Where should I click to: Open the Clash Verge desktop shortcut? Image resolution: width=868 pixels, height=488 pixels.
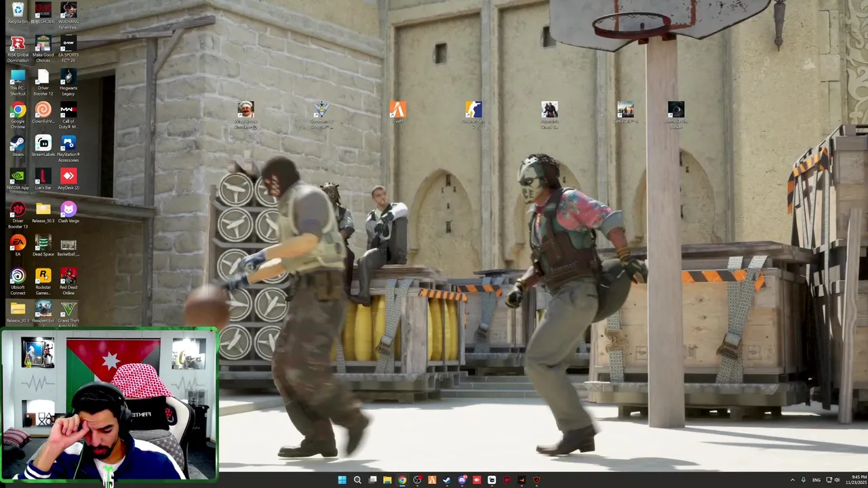pos(68,213)
